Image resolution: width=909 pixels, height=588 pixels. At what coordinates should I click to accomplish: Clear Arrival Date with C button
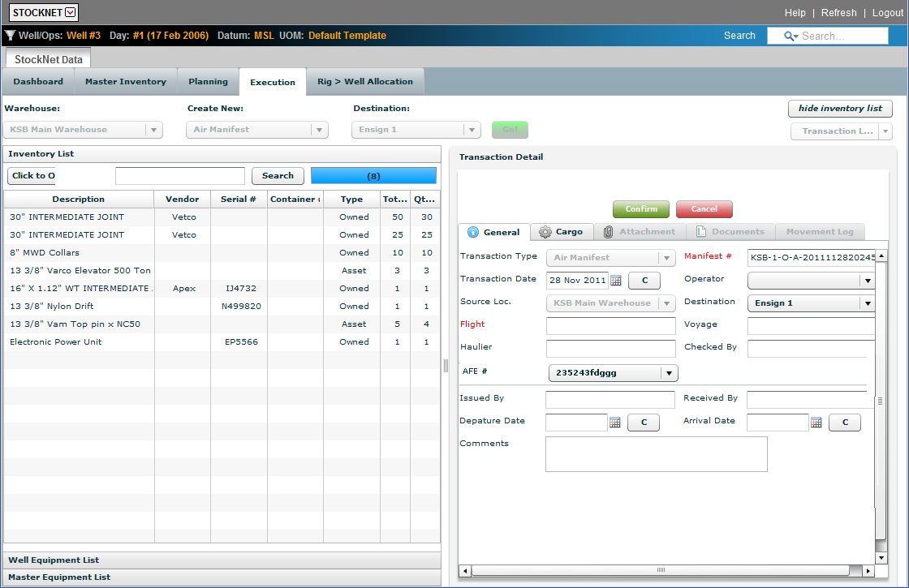[845, 423]
